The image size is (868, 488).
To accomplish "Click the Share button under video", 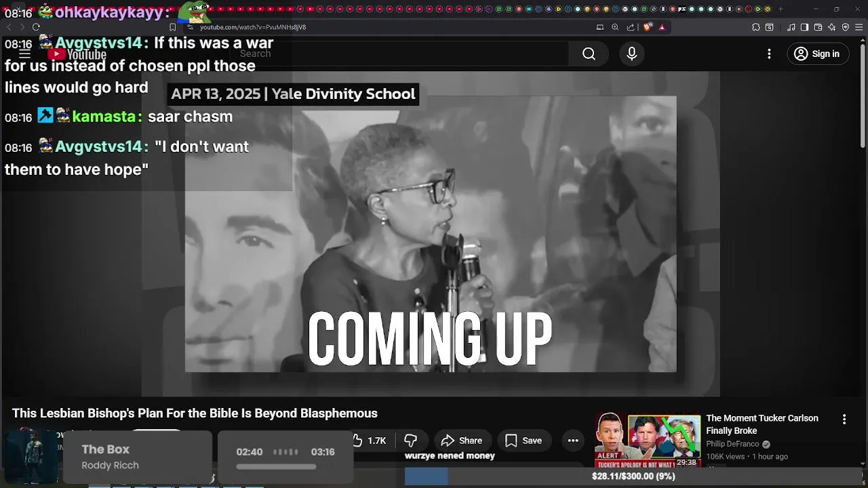I will (462, 441).
